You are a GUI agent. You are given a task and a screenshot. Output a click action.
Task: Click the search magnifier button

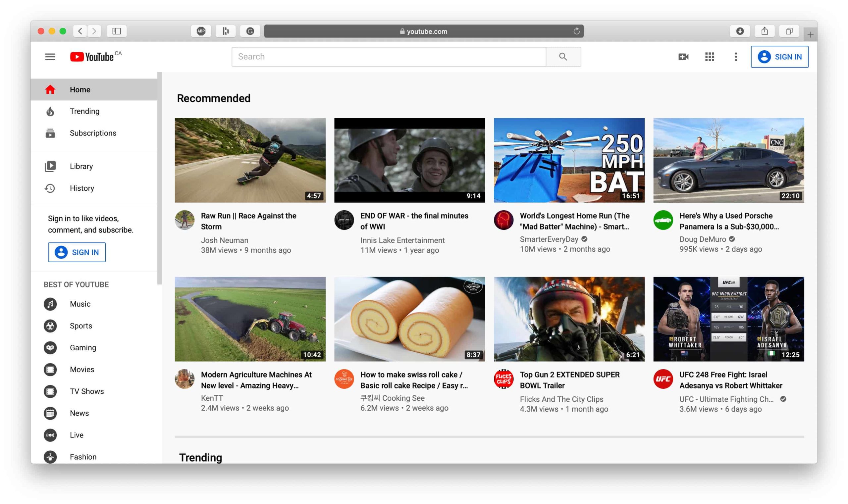coord(563,57)
